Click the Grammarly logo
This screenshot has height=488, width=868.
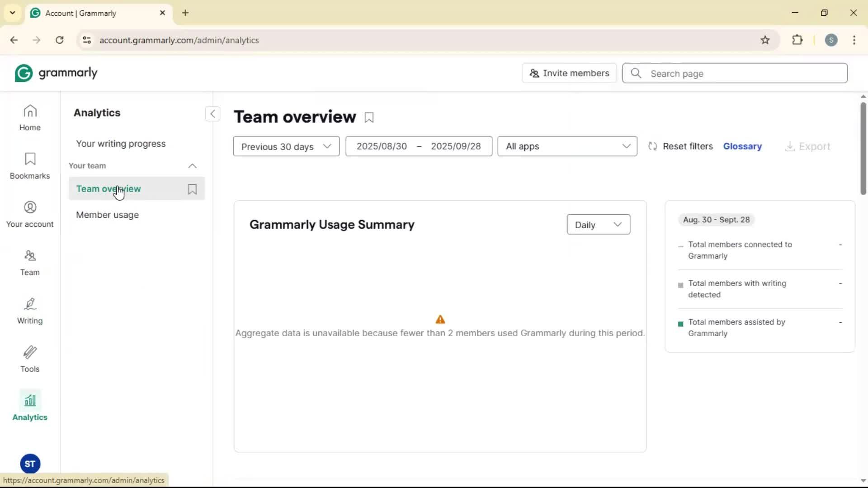[x=56, y=73]
